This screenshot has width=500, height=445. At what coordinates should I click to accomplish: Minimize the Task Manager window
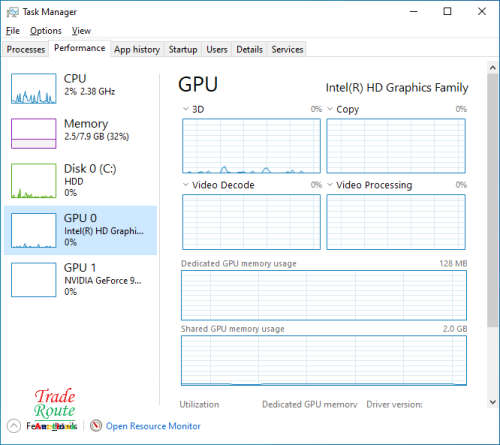click(x=414, y=12)
